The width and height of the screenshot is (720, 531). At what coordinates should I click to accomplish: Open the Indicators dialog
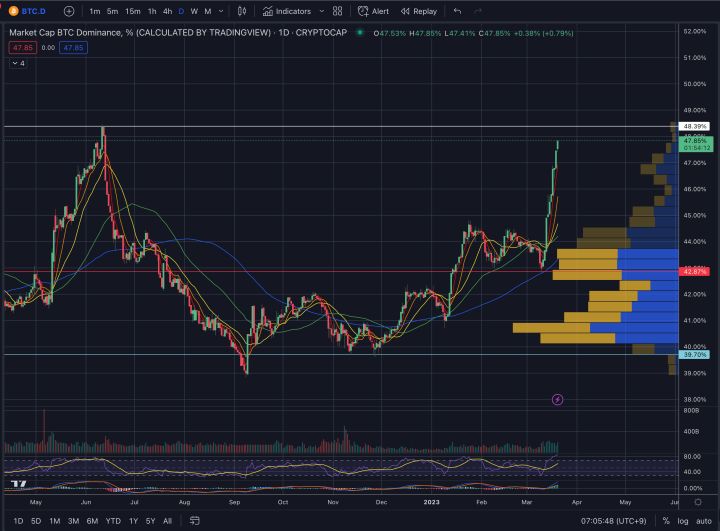[x=287, y=11]
